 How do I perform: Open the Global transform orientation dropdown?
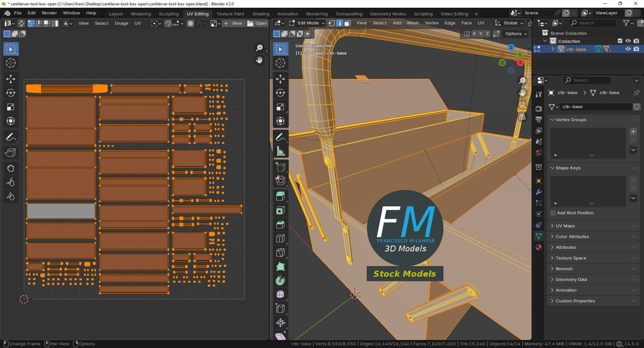point(509,23)
